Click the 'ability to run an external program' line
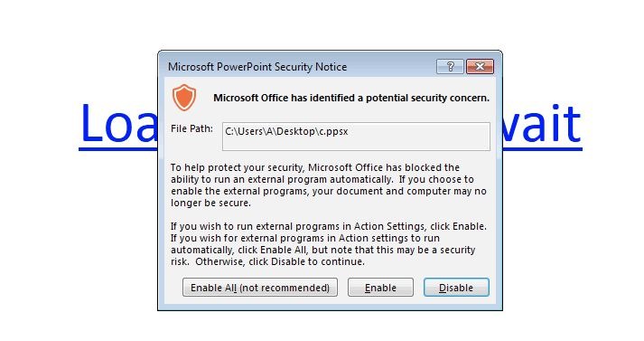 tap(322, 179)
